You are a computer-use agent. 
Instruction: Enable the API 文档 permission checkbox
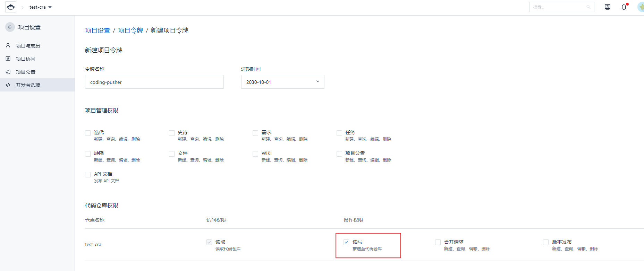coord(88,175)
